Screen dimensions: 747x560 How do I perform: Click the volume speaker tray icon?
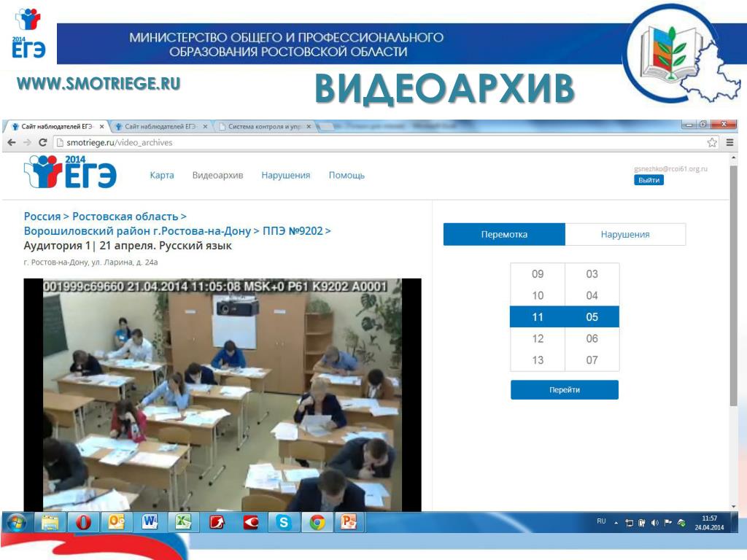[655, 523]
